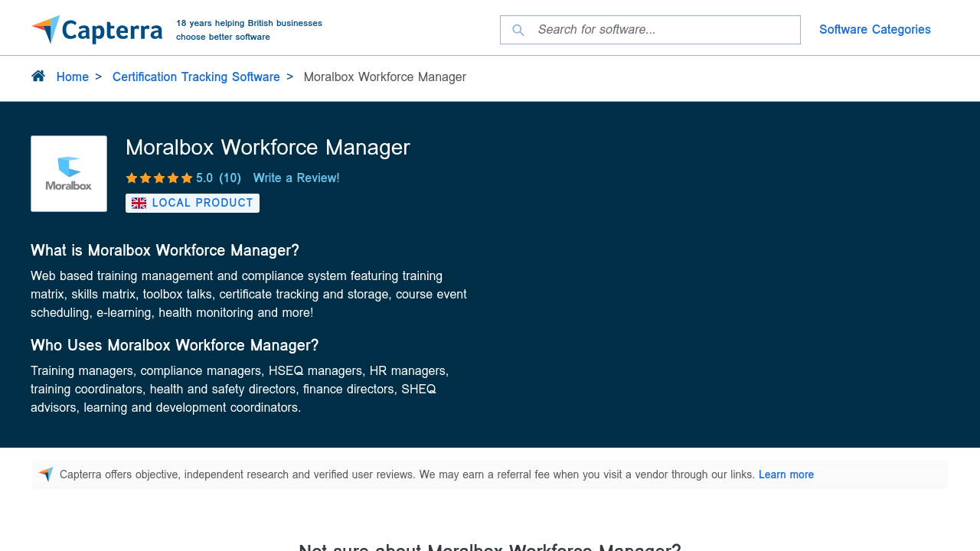Click the five-star rating icons

[159, 178]
